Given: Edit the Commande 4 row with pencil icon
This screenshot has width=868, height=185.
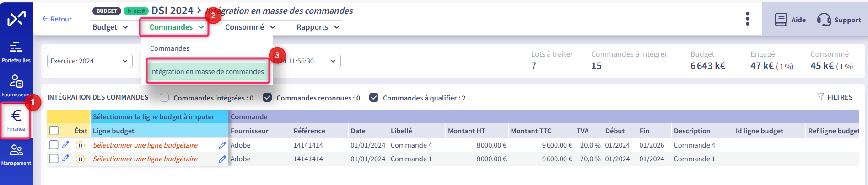Looking at the screenshot, I should point(65,145).
